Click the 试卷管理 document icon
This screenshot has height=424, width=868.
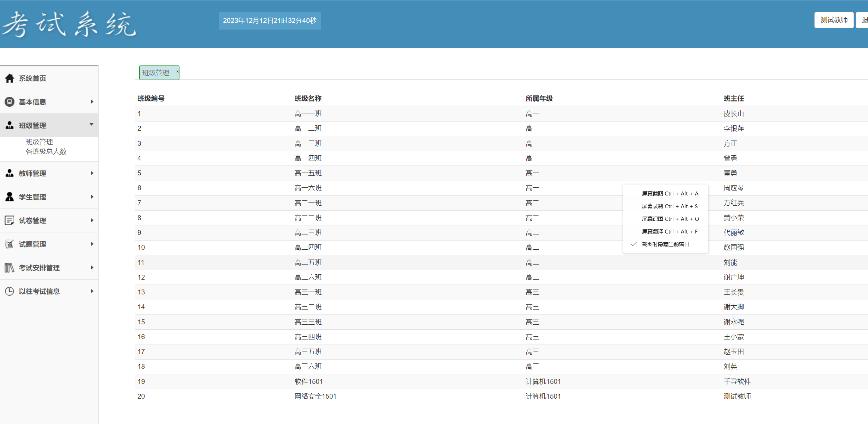pos(10,220)
